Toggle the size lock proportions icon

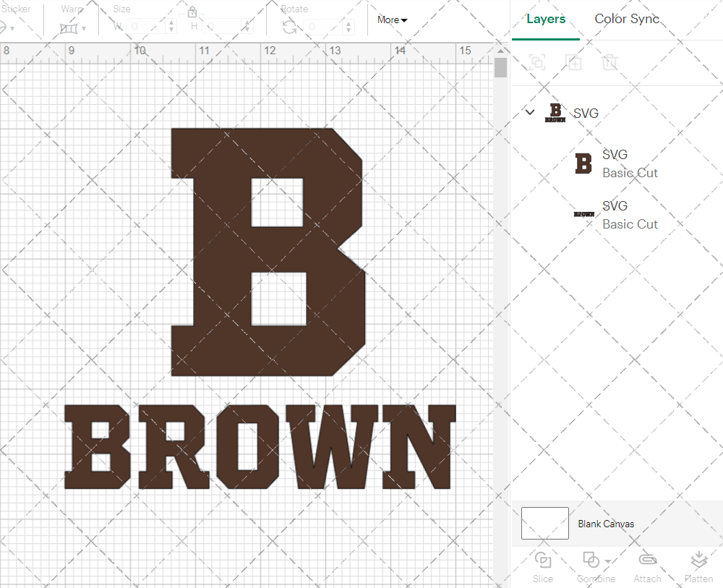click(x=192, y=12)
